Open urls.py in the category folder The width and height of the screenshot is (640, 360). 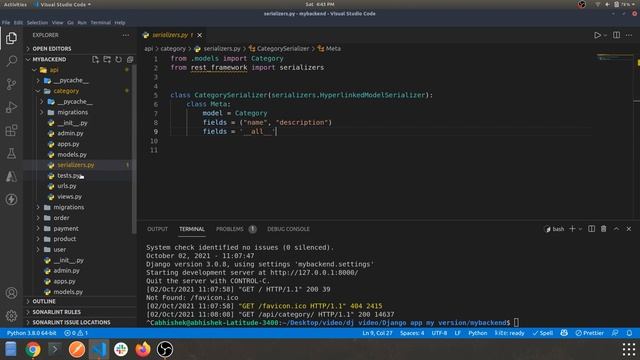(67, 186)
